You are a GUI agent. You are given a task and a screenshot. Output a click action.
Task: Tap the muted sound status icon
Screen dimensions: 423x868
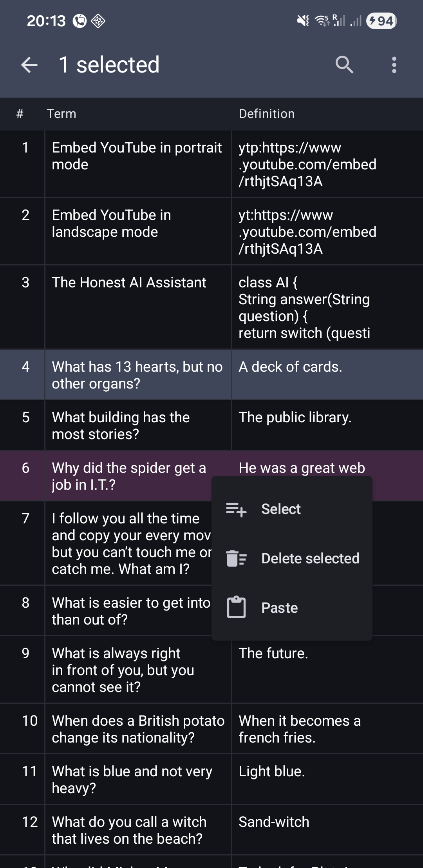[x=303, y=21]
